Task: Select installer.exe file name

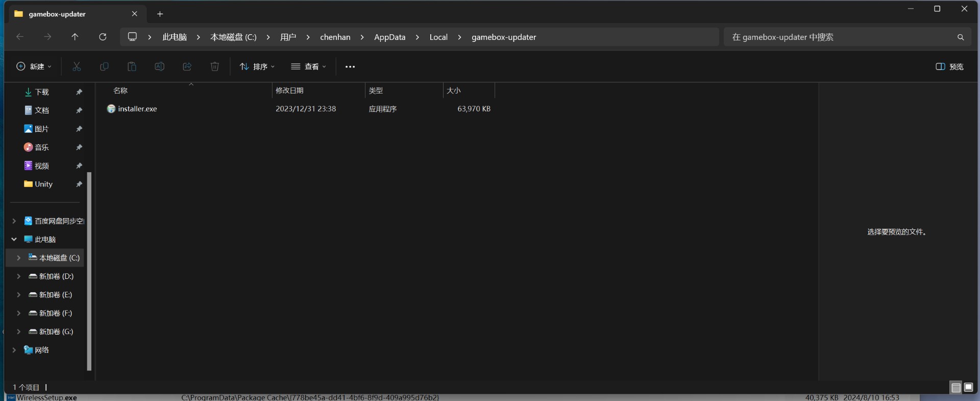Action: [x=137, y=109]
